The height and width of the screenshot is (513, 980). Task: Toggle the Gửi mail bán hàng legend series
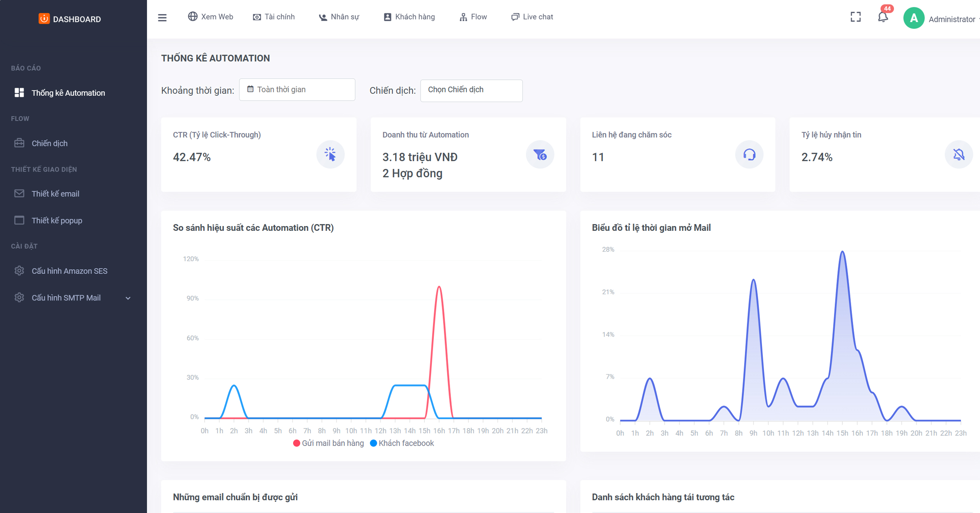coord(329,443)
